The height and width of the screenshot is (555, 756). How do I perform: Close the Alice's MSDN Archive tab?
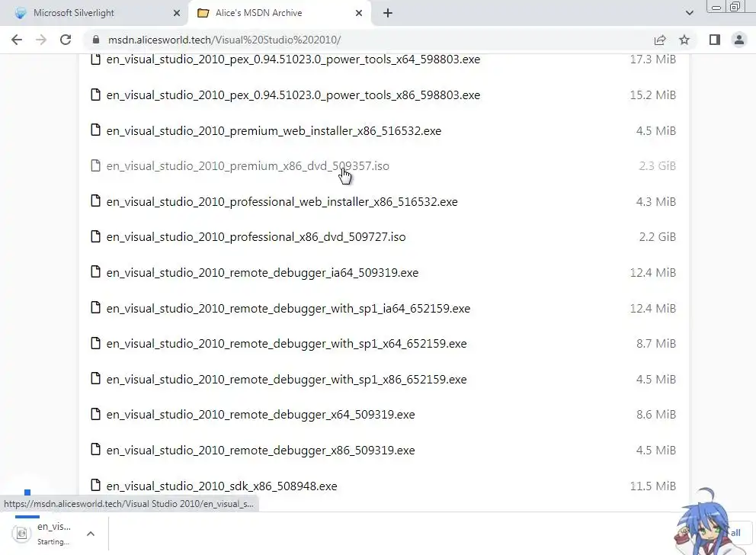click(359, 13)
